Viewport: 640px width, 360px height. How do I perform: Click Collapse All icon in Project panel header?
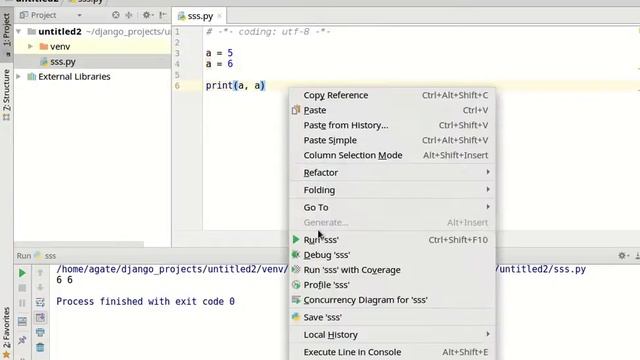coord(129,15)
